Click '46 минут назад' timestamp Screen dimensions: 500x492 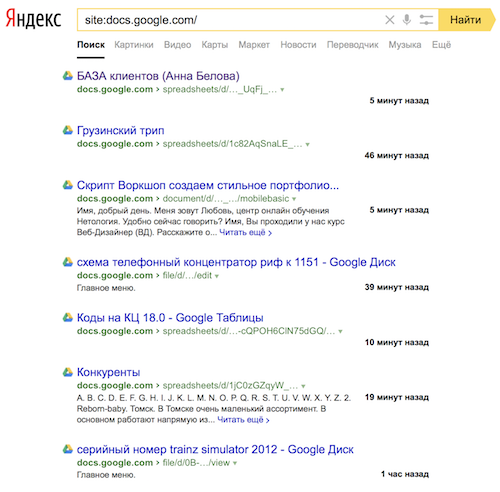click(x=397, y=155)
